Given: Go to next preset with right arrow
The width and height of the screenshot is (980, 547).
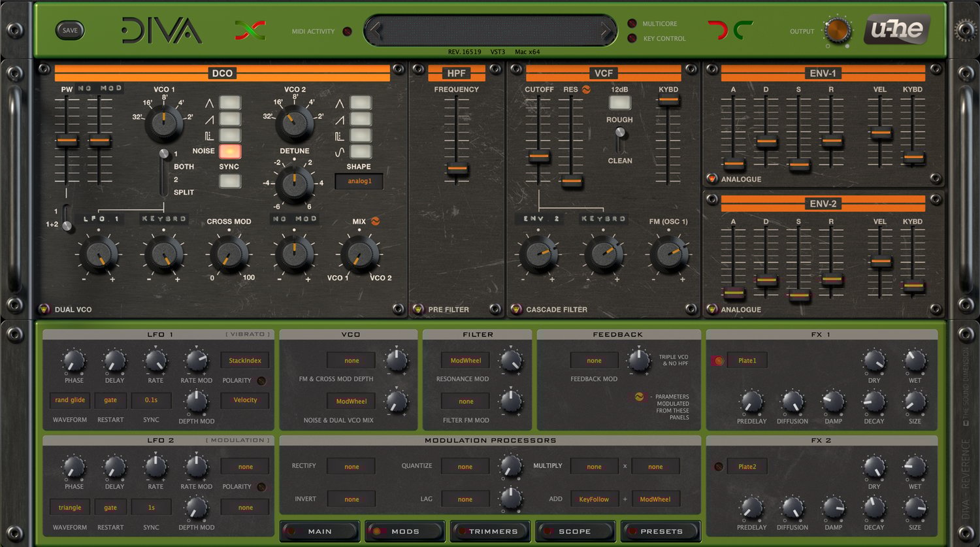Looking at the screenshot, I should 607,31.
